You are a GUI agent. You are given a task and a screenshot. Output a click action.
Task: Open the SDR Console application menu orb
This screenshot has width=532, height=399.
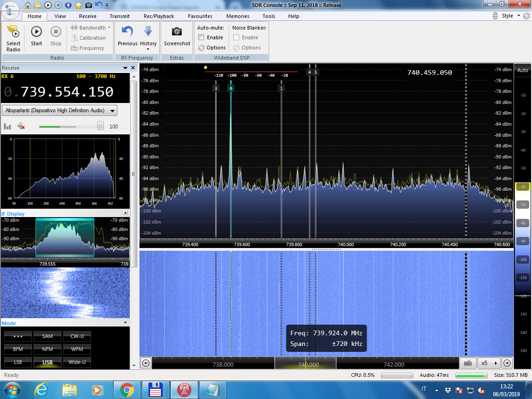click(10, 10)
